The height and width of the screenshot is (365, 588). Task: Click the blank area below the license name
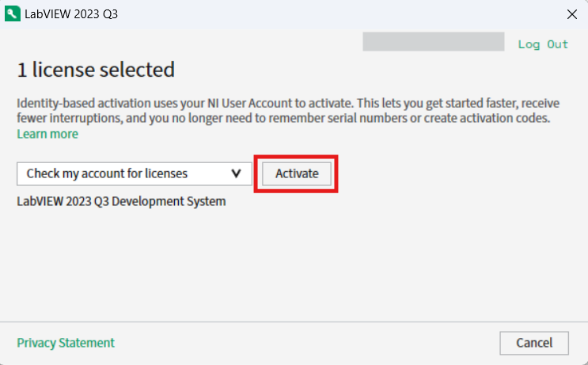294,261
